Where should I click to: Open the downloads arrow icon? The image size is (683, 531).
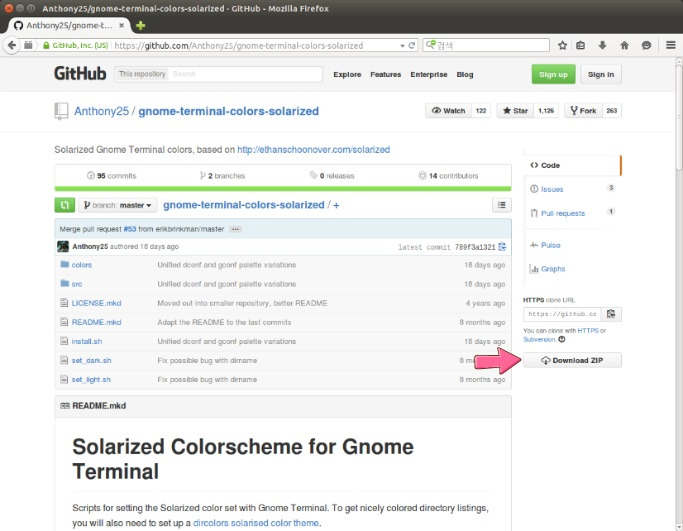[602, 45]
